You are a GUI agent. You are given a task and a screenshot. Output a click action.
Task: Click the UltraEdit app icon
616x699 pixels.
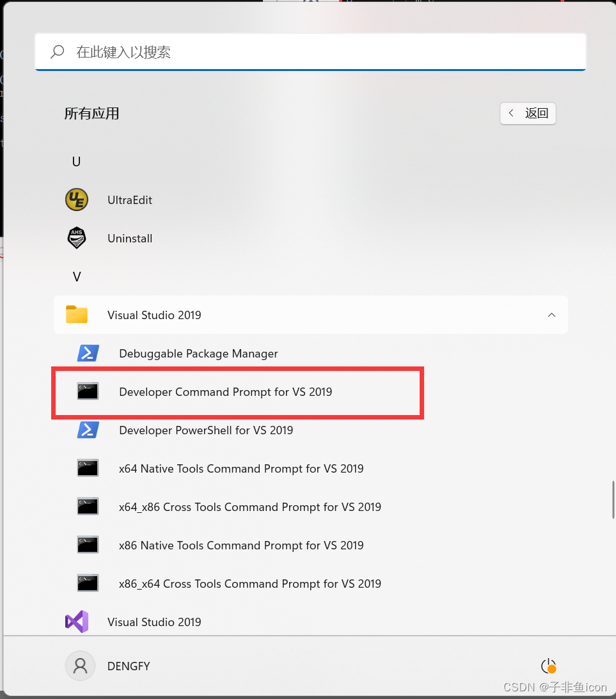point(77,200)
